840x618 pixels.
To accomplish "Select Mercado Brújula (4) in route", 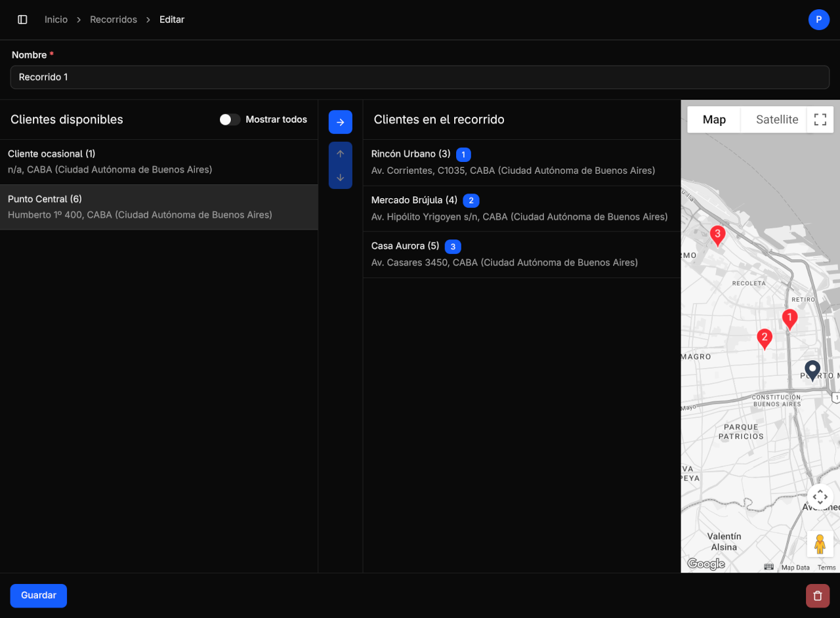I will (521, 209).
